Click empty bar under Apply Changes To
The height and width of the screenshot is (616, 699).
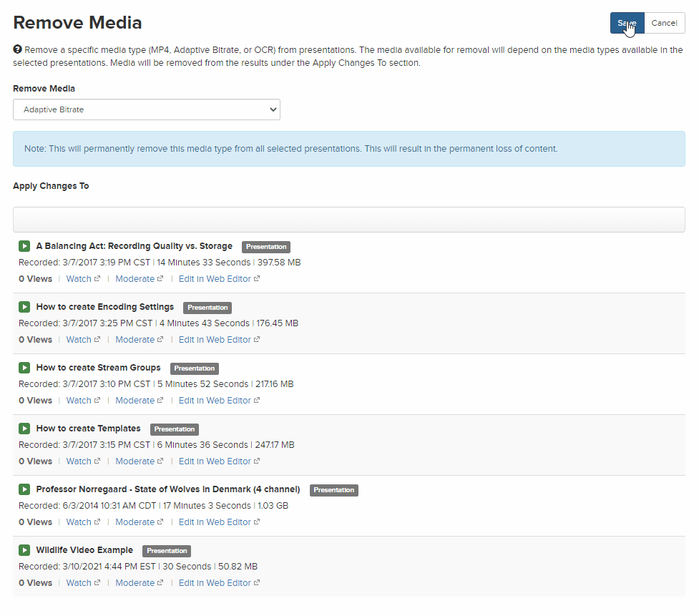pyautogui.click(x=348, y=220)
